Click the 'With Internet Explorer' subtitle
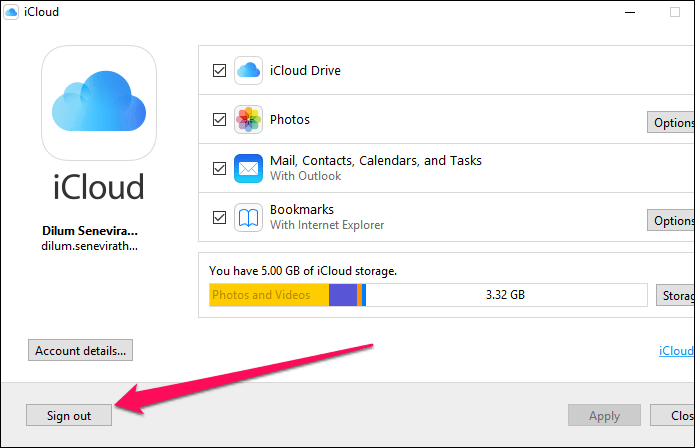This screenshot has height=448, width=695. (327, 225)
